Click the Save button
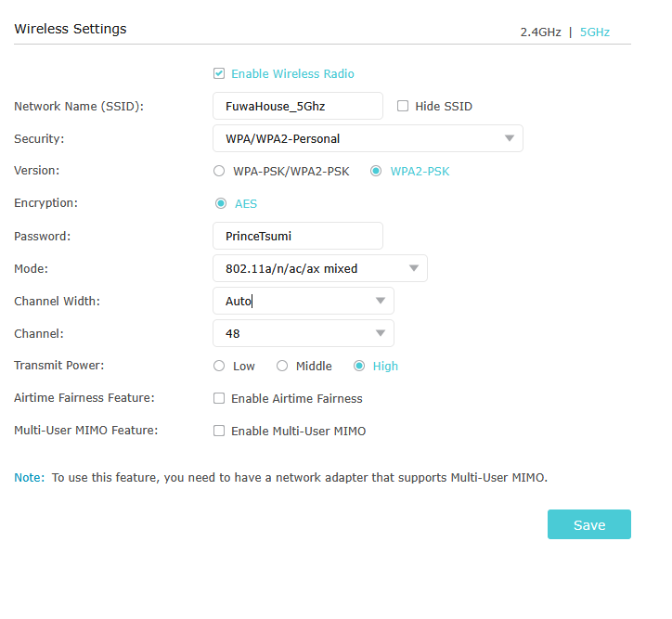 click(588, 524)
